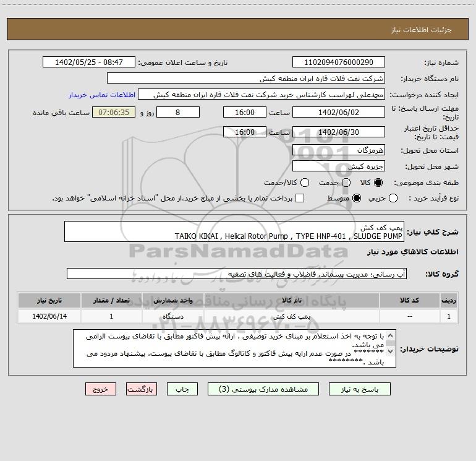Select the کالا/خدمت radio button
476x461 pixels.
coord(305,183)
